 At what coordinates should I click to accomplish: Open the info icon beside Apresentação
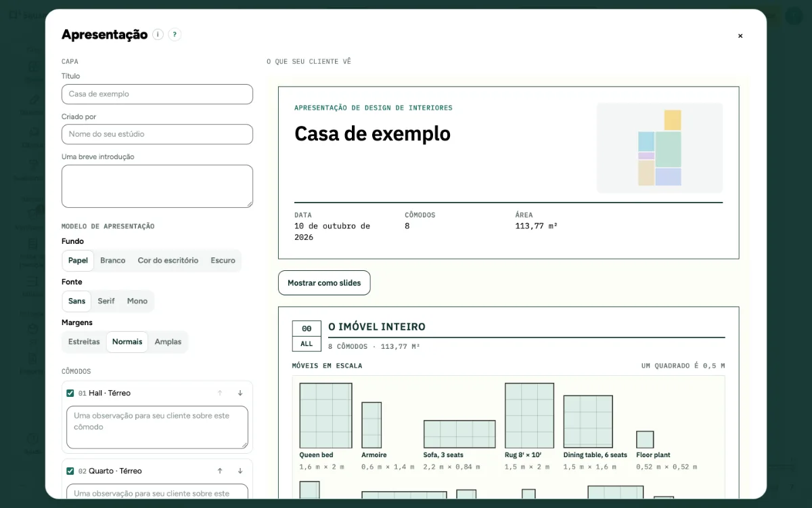158,35
